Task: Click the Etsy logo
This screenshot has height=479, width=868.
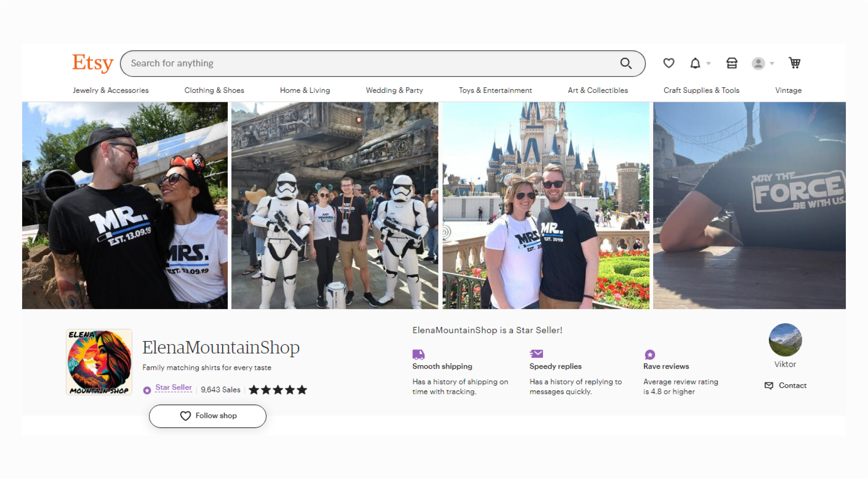Action: [92, 63]
